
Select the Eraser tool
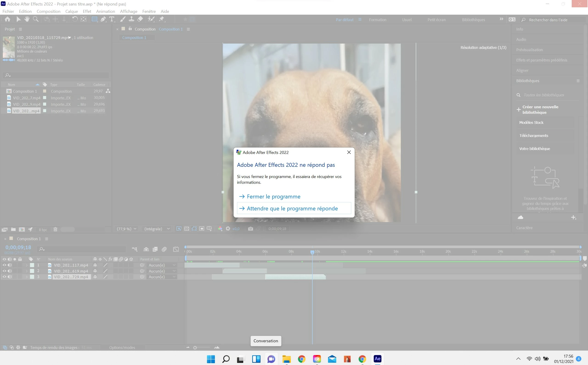(140, 19)
